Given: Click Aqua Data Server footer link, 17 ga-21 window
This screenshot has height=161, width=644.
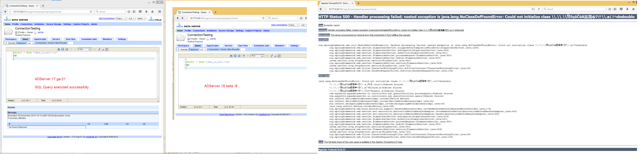Looking at the screenshot, I should [x=55, y=137].
